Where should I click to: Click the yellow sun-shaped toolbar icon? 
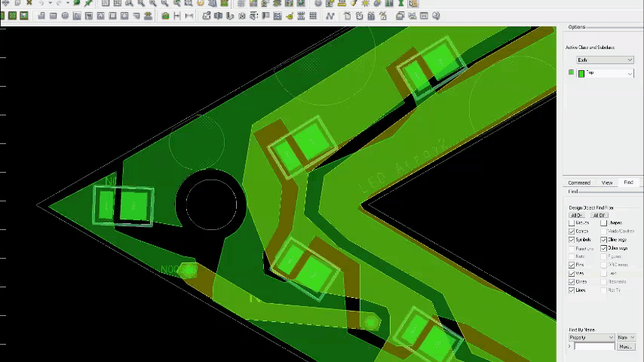pyautogui.click(x=366, y=3)
